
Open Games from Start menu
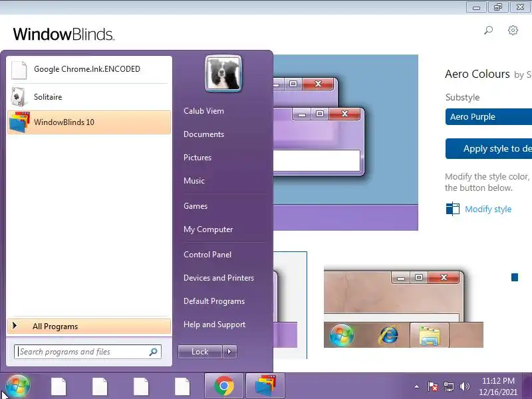196,206
